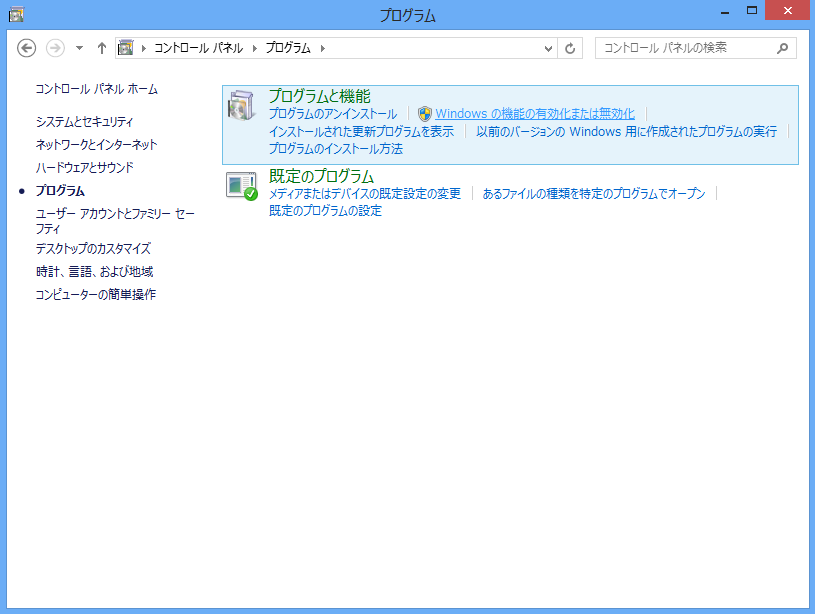Refresh the Control Panel view
Screen dimensions: 815x614
click(x=570, y=48)
